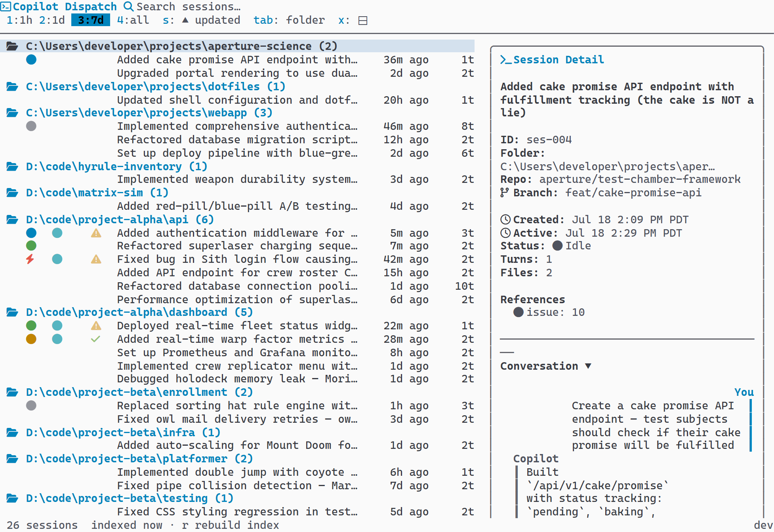Image resolution: width=774 pixels, height=532 pixels.
Task: Click the git branch icon beside Branch
Action: 504,193
